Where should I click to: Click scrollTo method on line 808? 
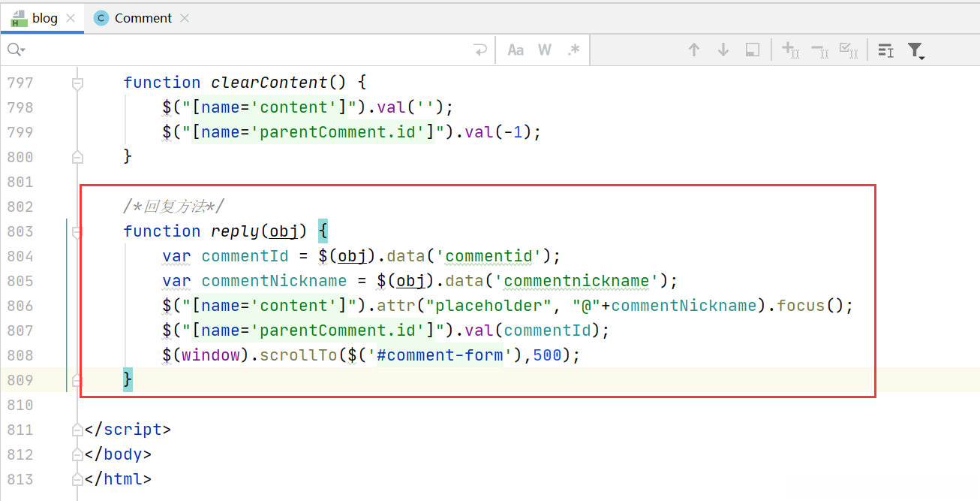tap(299, 355)
